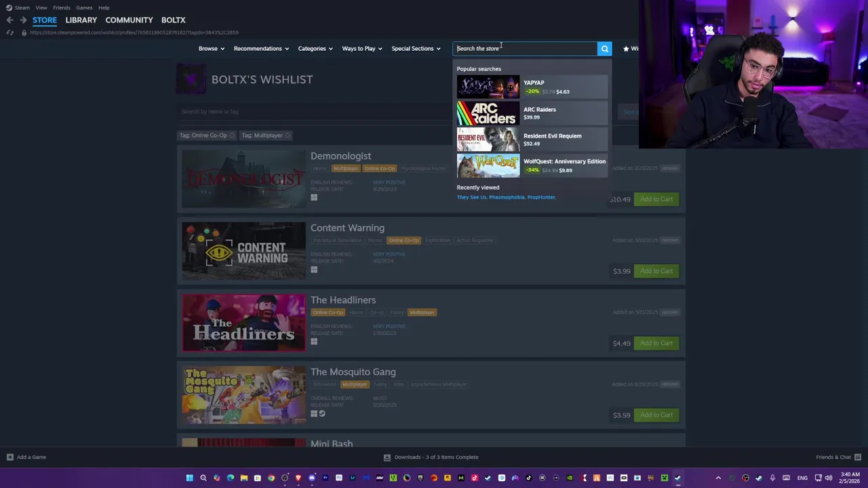
Task: Add The Mosquito Gang to cart
Action: point(656,415)
